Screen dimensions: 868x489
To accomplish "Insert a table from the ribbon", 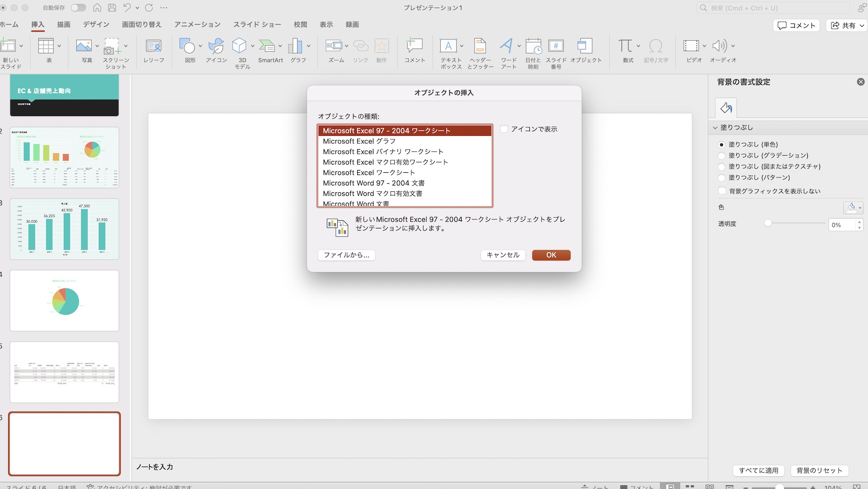I will point(46,46).
